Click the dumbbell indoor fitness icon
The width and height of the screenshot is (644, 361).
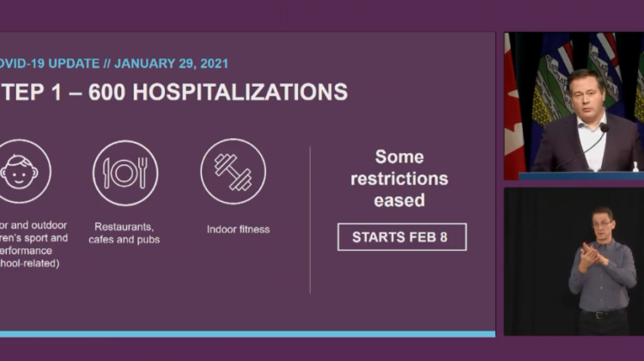coord(234,171)
